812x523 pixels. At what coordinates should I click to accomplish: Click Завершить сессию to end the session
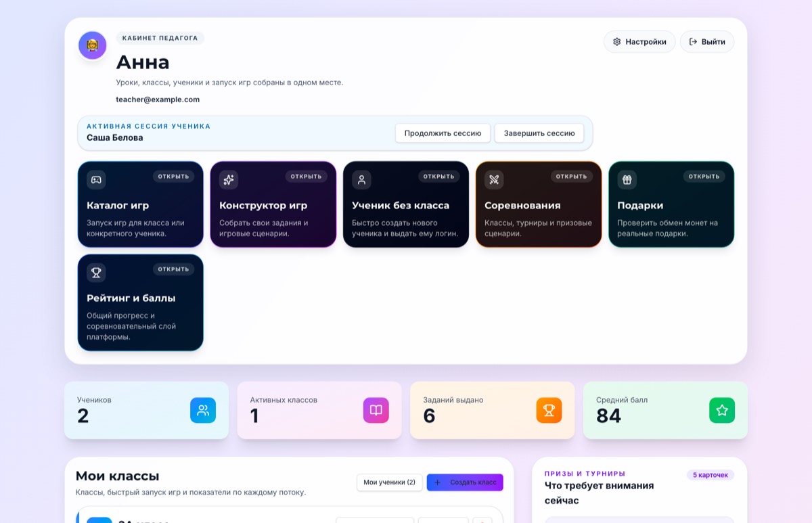[x=539, y=133]
